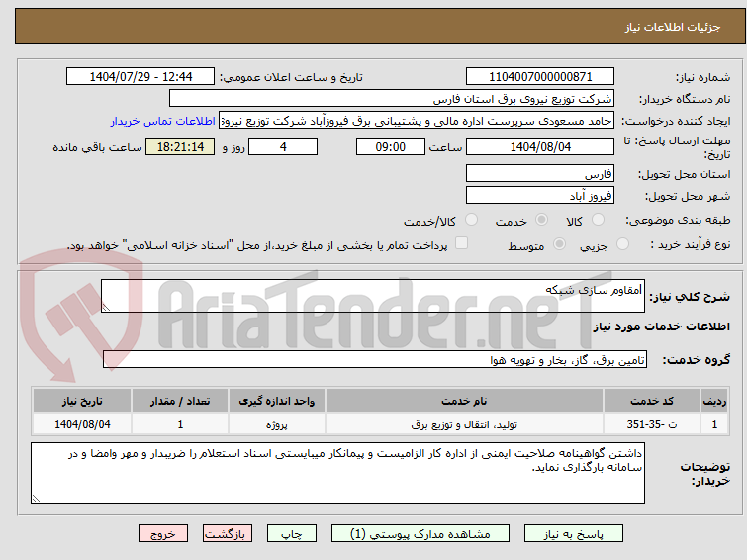Toggle the اسناد خزانه اسلامی payment checkbox
The image size is (747, 560).
click(461, 243)
